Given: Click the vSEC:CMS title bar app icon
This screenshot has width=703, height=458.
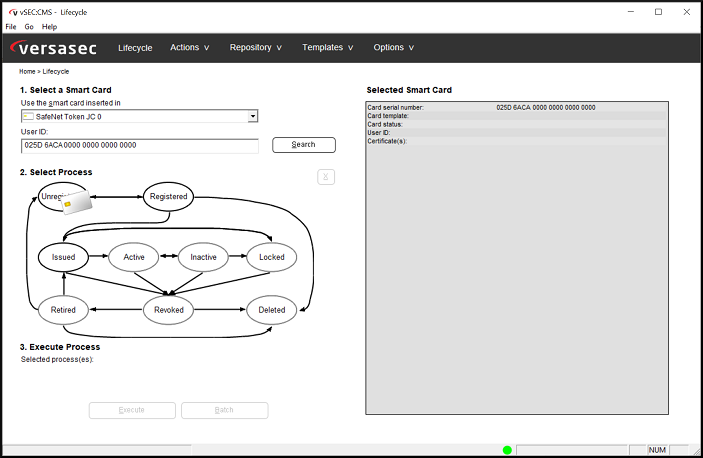Looking at the screenshot, I should pos(13,12).
